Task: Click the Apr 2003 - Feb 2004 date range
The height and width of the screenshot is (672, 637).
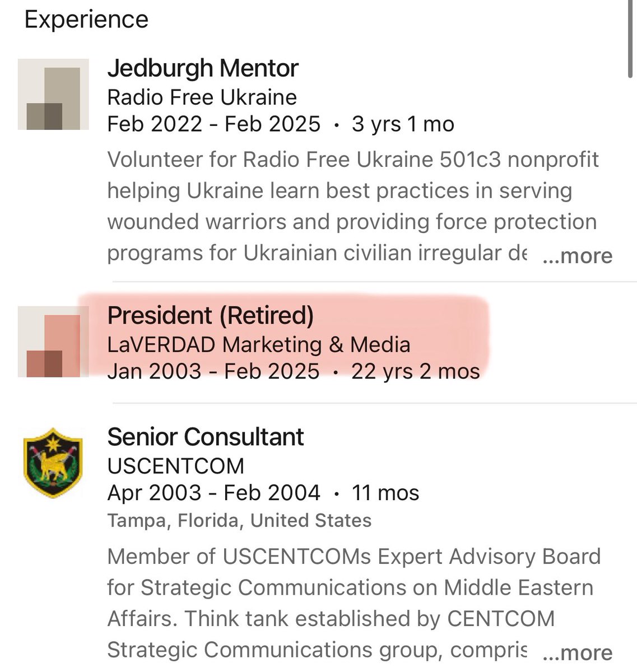Action: click(213, 493)
